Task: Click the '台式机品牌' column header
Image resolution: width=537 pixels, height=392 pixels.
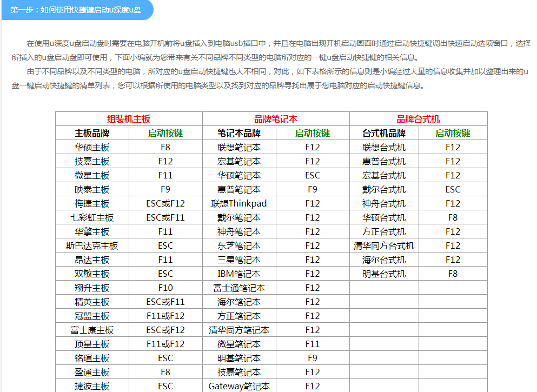Action: [x=384, y=133]
